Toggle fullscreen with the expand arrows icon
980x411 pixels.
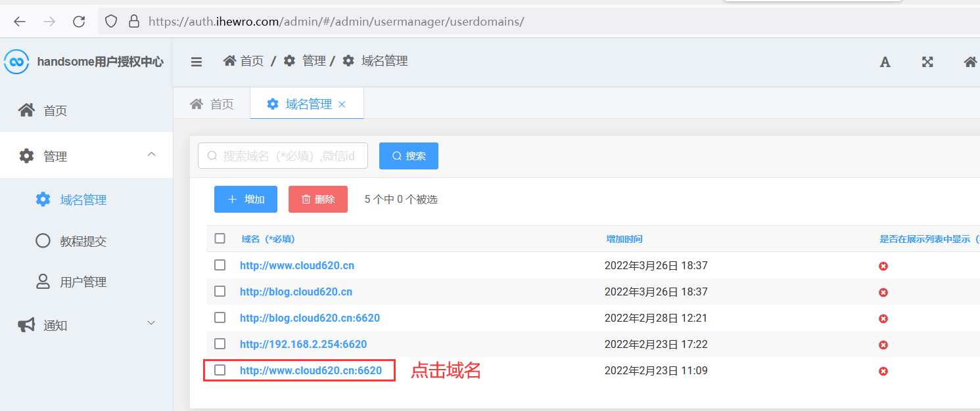927,62
